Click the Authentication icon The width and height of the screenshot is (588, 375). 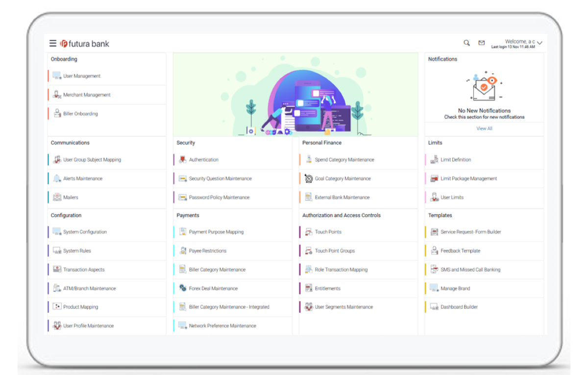(183, 160)
